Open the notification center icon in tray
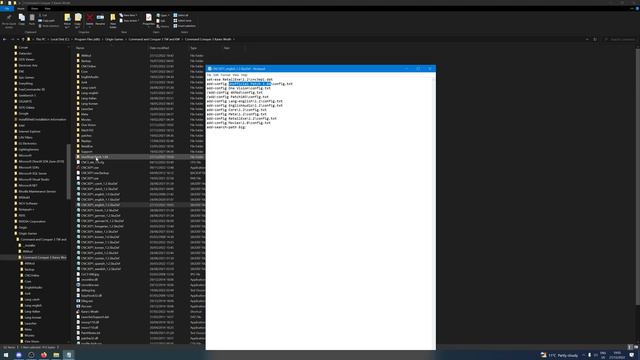This screenshot has width=640, height=360. [x=632, y=355]
